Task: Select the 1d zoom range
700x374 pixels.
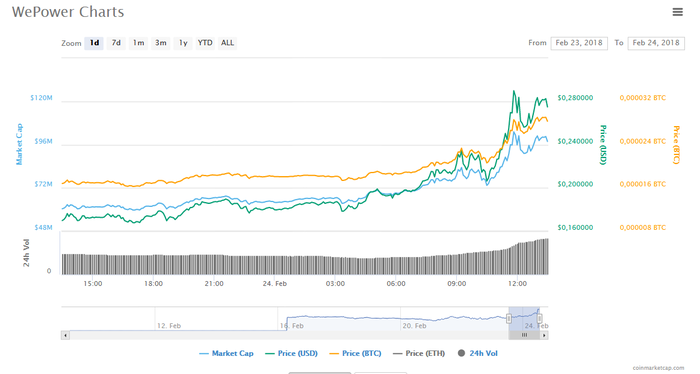Action: (x=94, y=43)
